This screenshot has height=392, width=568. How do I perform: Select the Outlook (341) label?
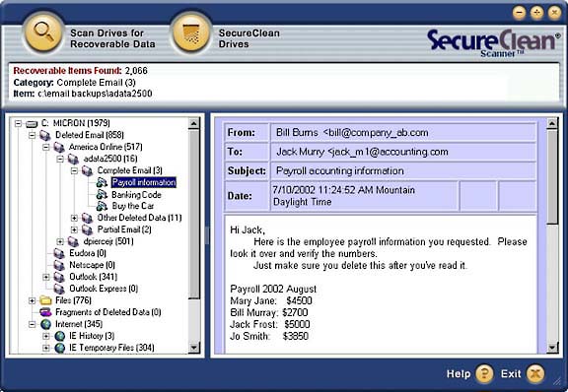(93, 277)
